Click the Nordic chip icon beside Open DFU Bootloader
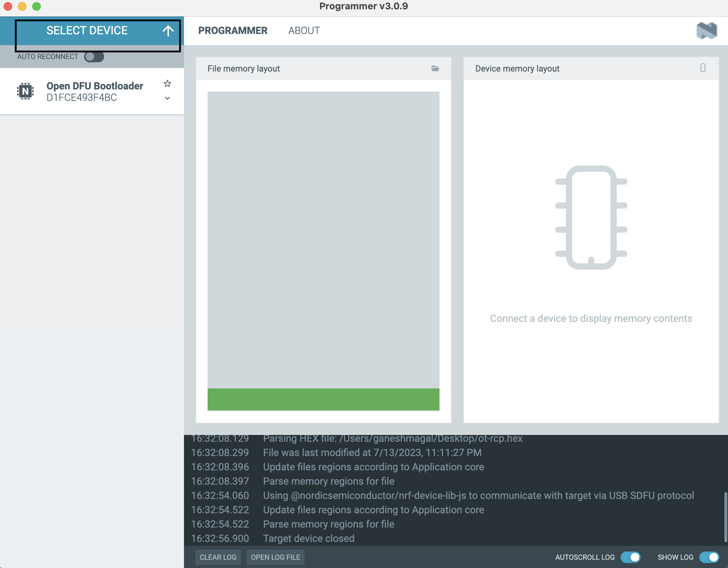The image size is (728, 568). (25, 91)
